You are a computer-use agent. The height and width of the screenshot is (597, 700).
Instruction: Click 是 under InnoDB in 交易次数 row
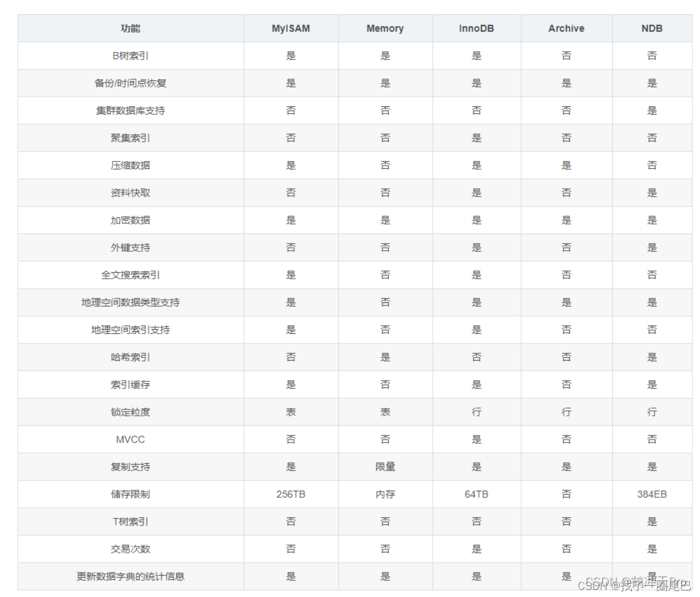tap(476, 549)
